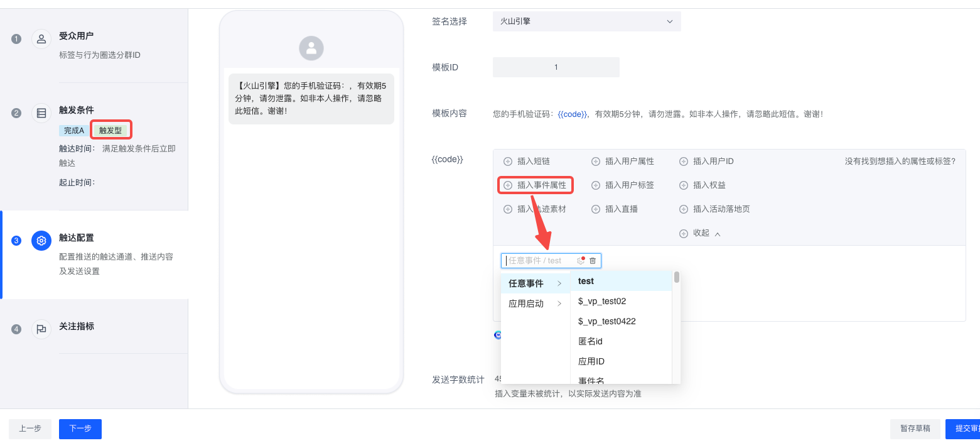The image size is (980, 443).
Task: Click plus icon beside 插入用户ID
Action: [684, 161]
